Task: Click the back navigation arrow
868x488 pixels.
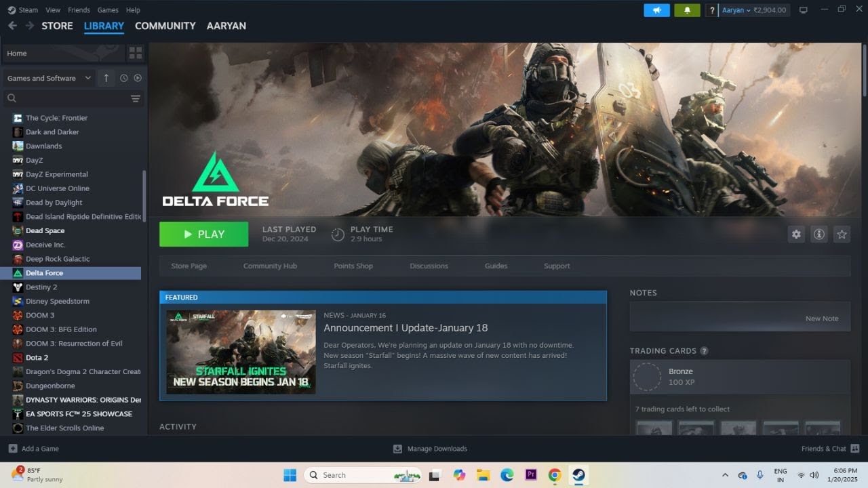Action: (12, 26)
